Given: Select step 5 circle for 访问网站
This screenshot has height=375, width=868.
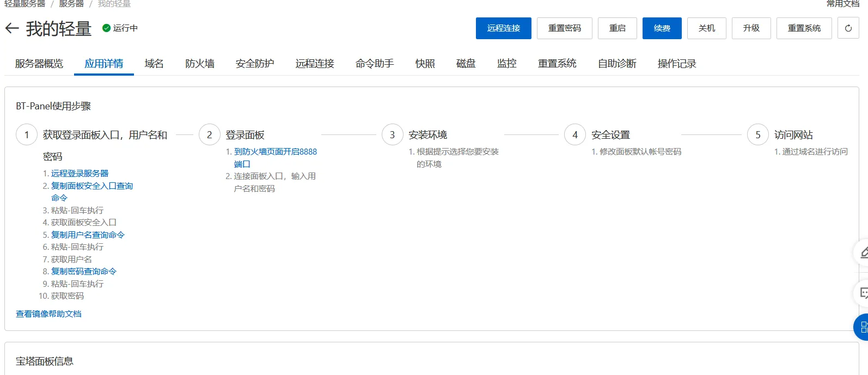Looking at the screenshot, I should [x=757, y=135].
